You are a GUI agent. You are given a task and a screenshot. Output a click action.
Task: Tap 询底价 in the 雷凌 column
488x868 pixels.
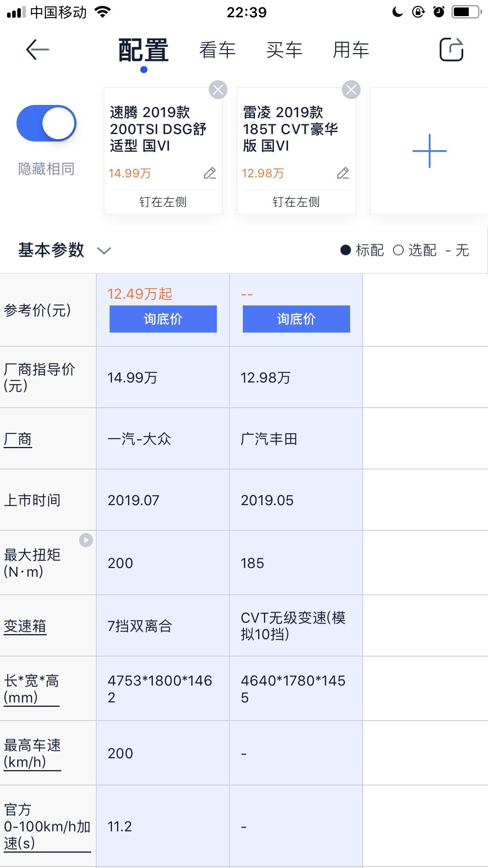point(296,319)
